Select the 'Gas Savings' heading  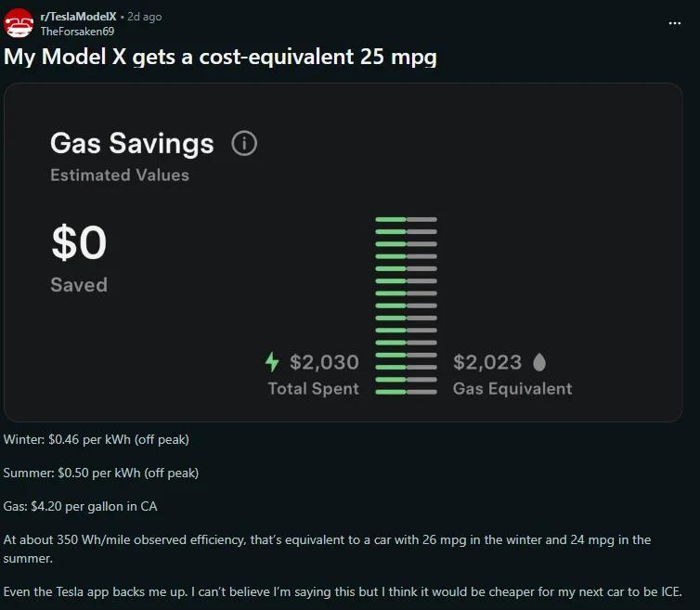pos(132,144)
